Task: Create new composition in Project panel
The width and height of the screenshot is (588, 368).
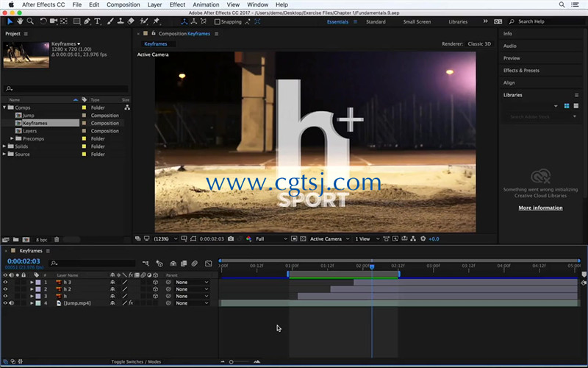Action: pyautogui.click(x=26, y=240)
